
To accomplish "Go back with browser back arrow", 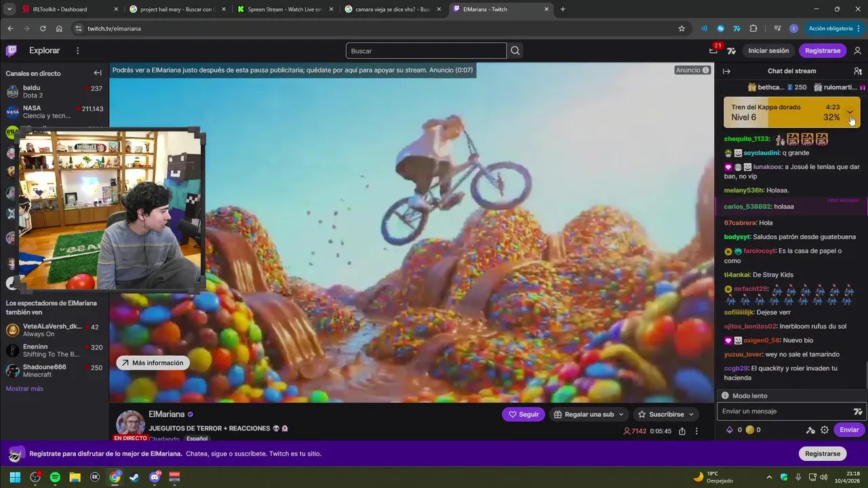I will pos(10,28).
